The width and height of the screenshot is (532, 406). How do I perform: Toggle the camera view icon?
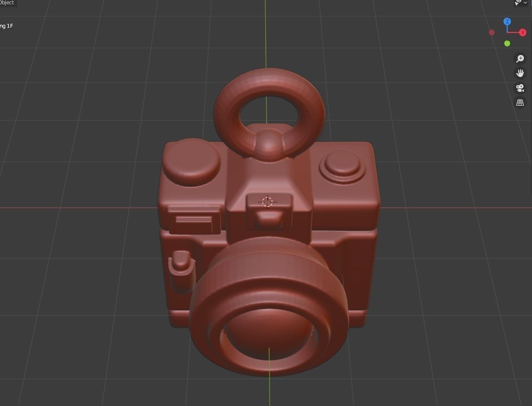pyautogui.click(x=520, y=88)
